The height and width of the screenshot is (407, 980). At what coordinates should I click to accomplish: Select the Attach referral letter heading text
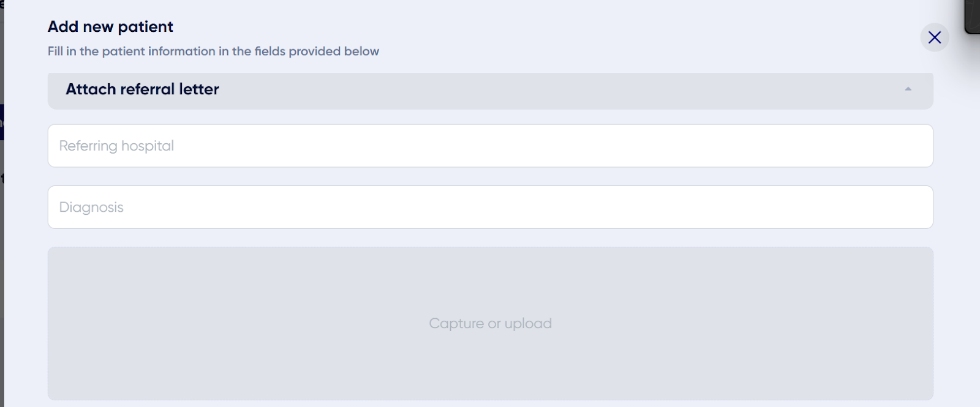142,89
